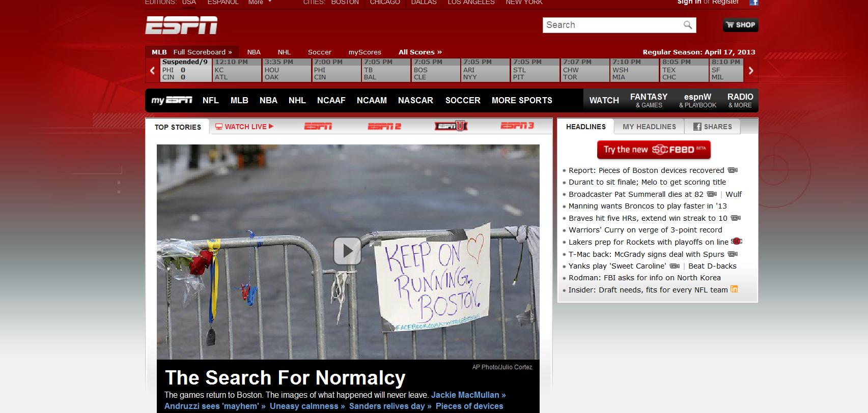Viewport: 868px width, 413px height.
Task: Click the ESPN logo in the header
Action: click(181, 25)
